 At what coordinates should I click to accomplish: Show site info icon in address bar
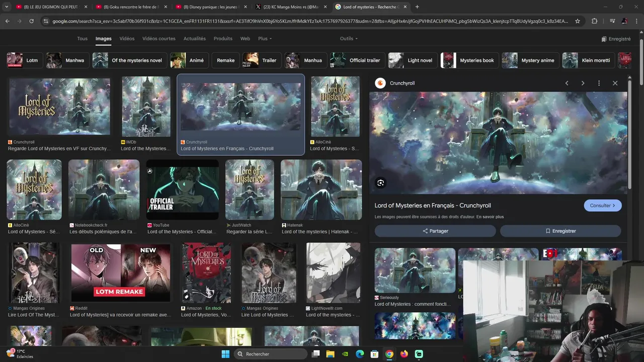click(x=46, y=21)
